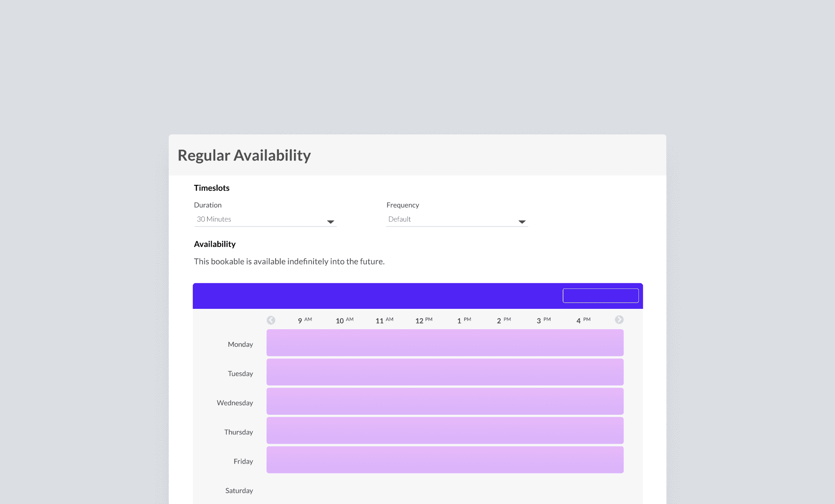Screen dimensions: 835x504
Task: Click the Saturday row label
Action: point(239,491)
